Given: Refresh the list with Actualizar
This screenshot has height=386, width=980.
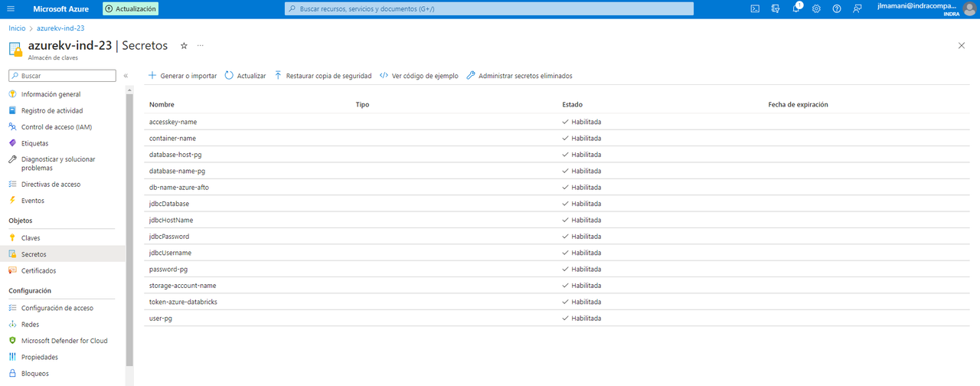Looking at the screenshot, I should point(245,76).
